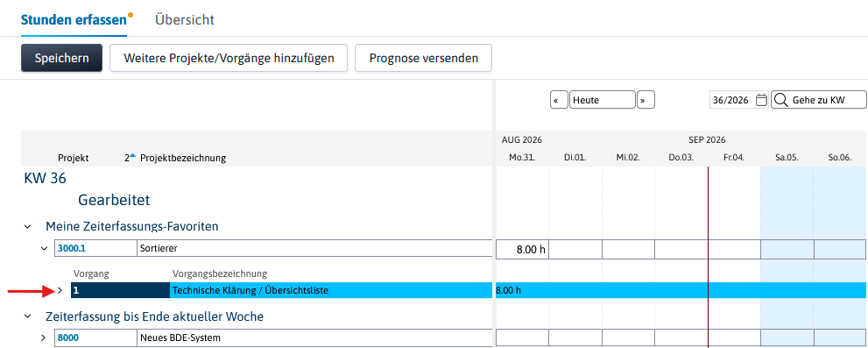The width and height of the screenshot is (868, 348).
Task: Switch to the Übersicht tab
Action: tap(184, 20)
